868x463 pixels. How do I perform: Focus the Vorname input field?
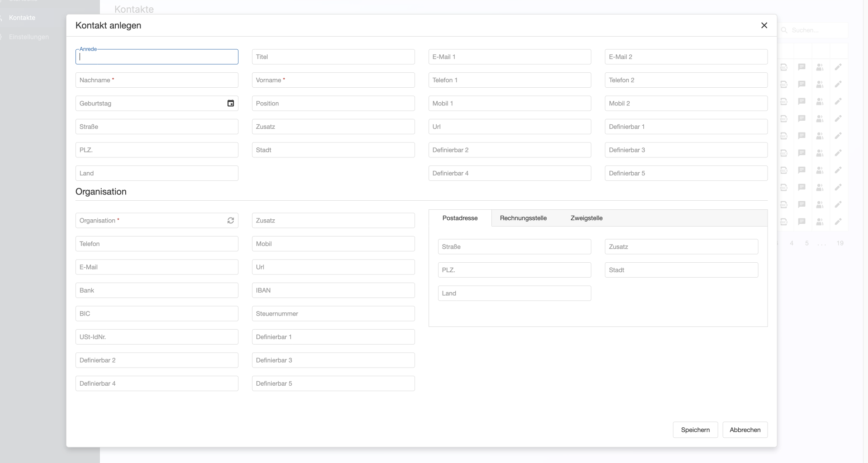coord(333,80)
